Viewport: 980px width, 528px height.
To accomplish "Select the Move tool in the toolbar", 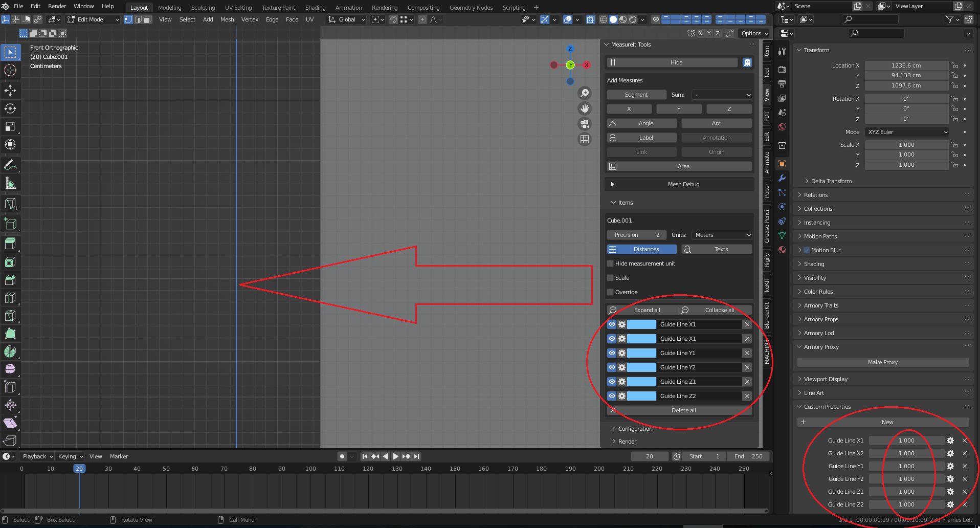I will tap(10, 91).
